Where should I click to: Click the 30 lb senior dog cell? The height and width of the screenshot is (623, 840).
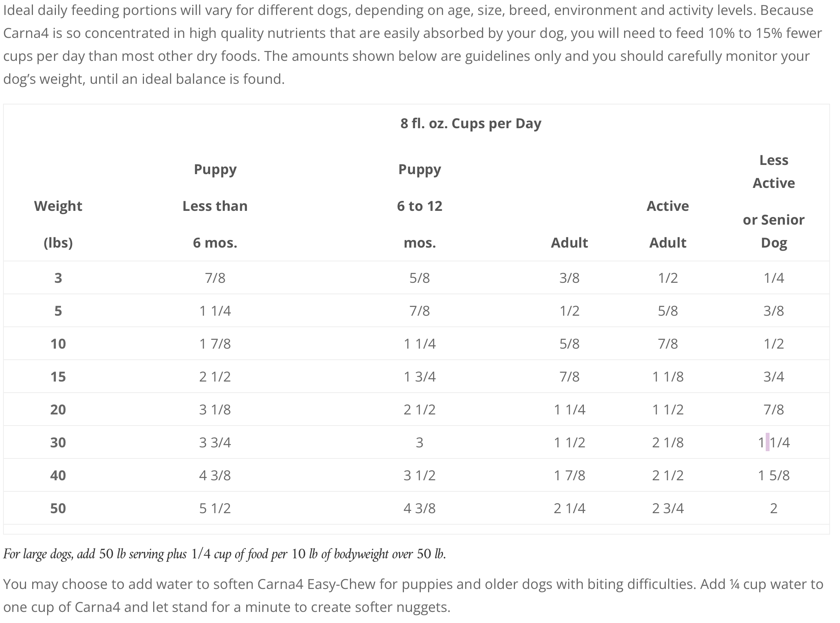pos(773,442)
